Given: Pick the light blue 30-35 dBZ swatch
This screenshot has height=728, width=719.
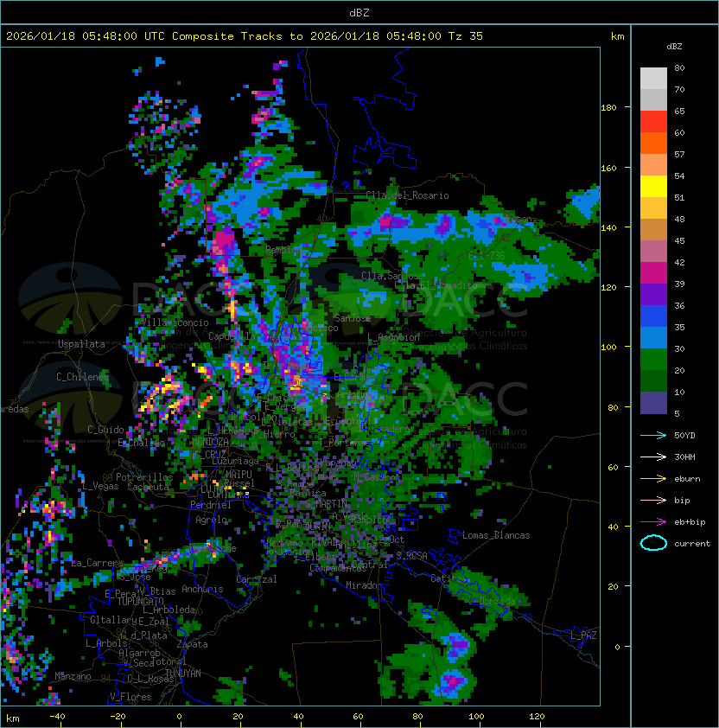Looking at the screenshot, I should pyautogui.click(x=653, y=338).
